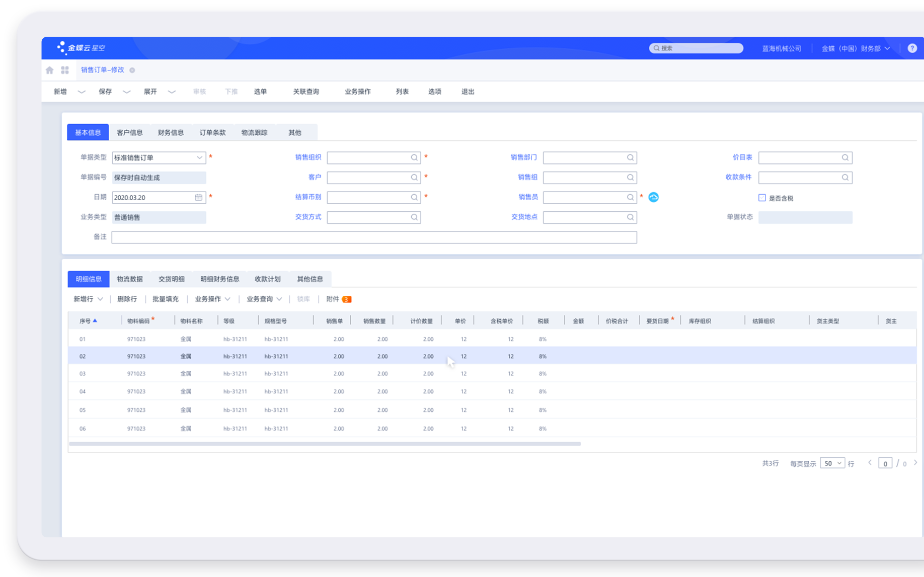924x577 pixels.
Task: Toggle the 是否含税 checkbox
Action: click(762, 198)
